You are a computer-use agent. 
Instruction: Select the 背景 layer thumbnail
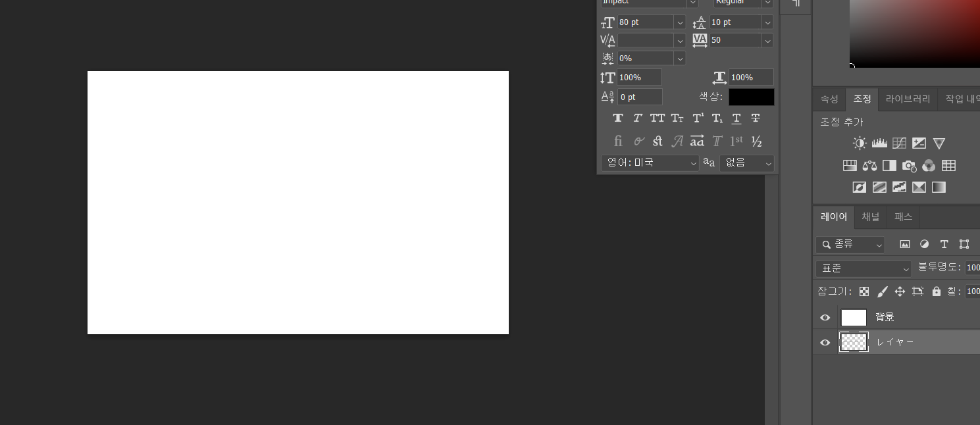coord(854,318)
